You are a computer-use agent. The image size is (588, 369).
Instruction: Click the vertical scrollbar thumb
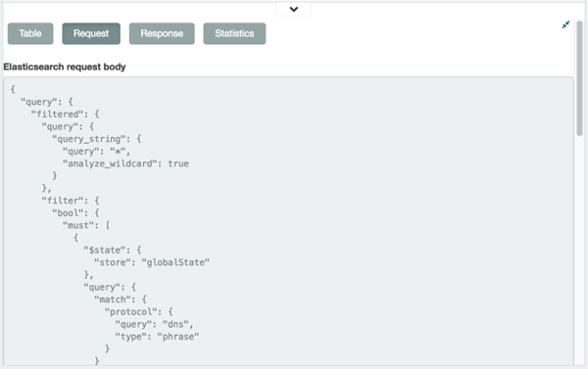tap(580, 78)
